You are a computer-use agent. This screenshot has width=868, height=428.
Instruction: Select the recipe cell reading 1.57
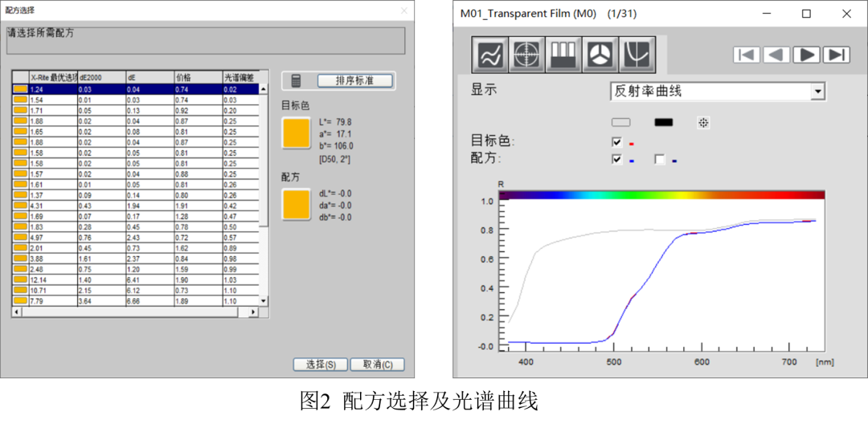(x=53, y=173)
